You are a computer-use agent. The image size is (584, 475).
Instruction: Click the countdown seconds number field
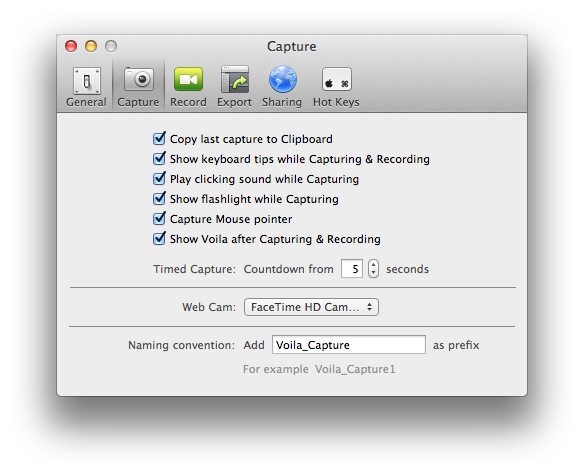352,269
